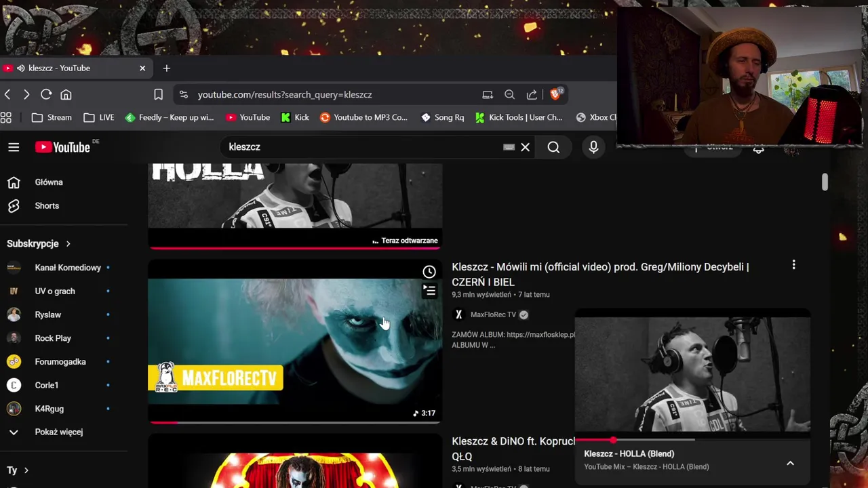868x488 pixels.
Task: Click the Mówili mi thumbnail progress bar
Action: tap(295, 422)
